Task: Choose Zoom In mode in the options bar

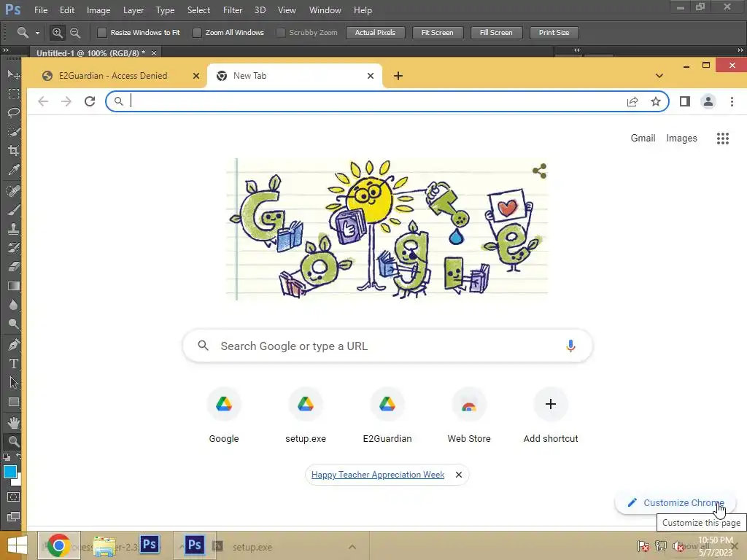Action: 57,32
